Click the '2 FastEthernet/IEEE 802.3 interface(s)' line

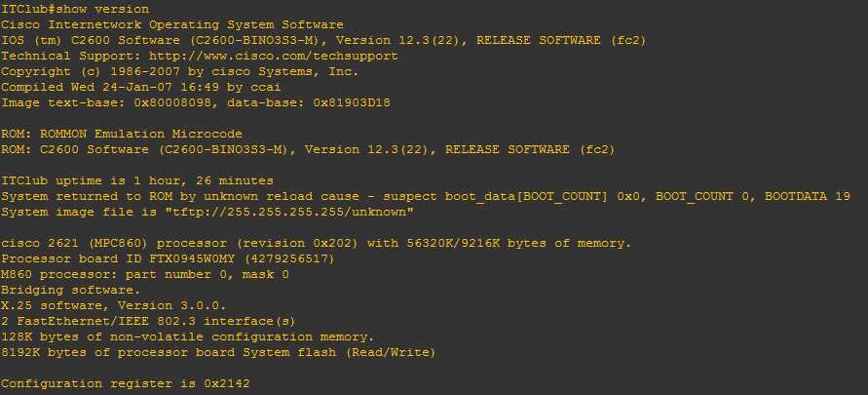pyautogui.click(x=148, y=321)
